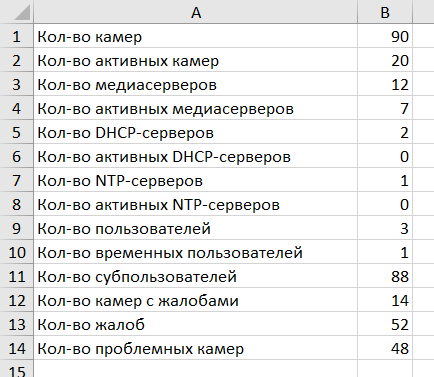Click the cell 'Кол-во активных камер'
The width and height of the screenshot is (434, 377).
tap(196, 60)
